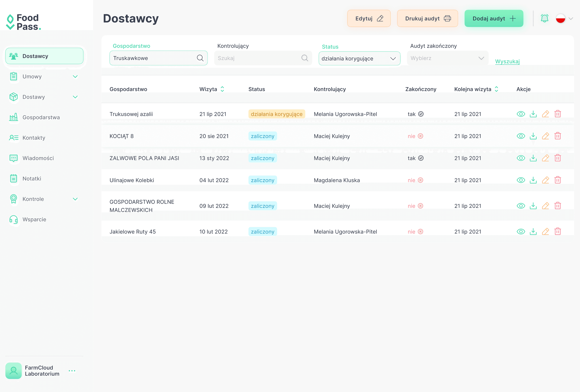Viewport: 580px width, 392px height.
Task: View details of Trukusowej azalii audit
Action: click(x=521, y=114)
